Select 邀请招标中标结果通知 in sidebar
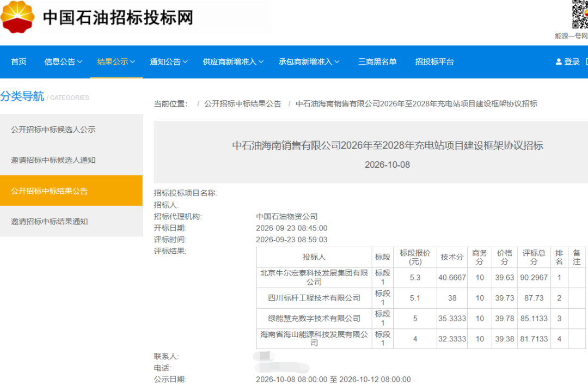 point(71,222)
